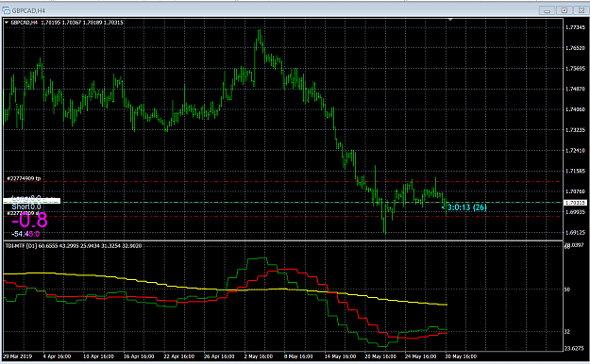
Task: Click the GBPCAD,H4 title bar text
Action: [28, 10]
